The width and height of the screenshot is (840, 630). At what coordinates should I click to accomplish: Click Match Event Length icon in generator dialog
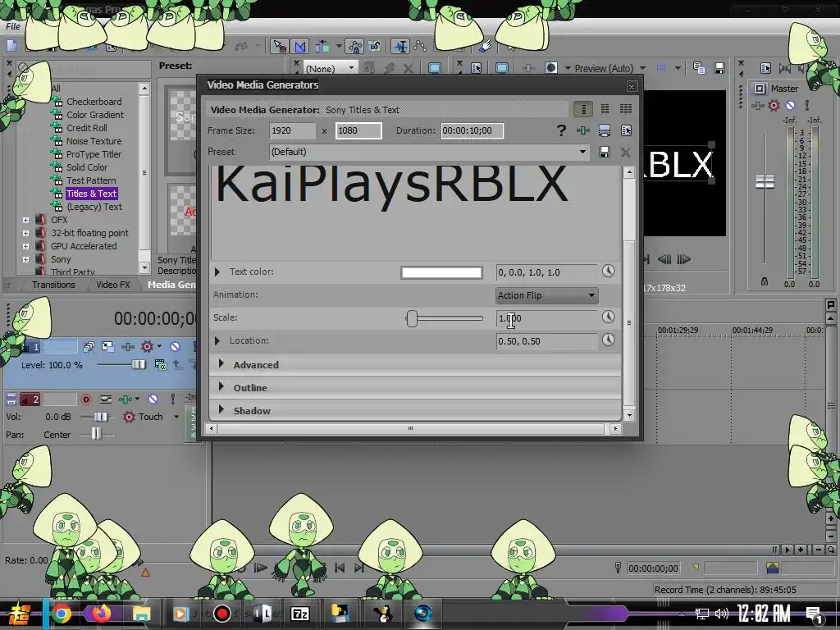click(x=605, y=130)
